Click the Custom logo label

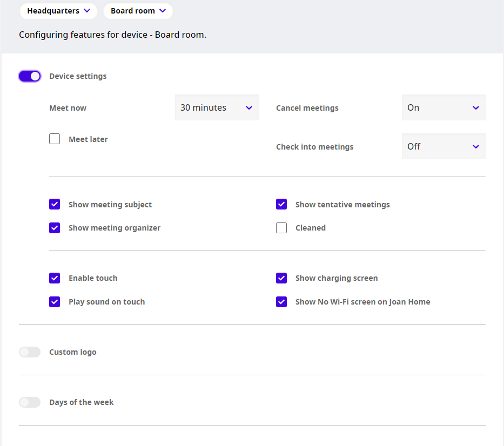72,352
